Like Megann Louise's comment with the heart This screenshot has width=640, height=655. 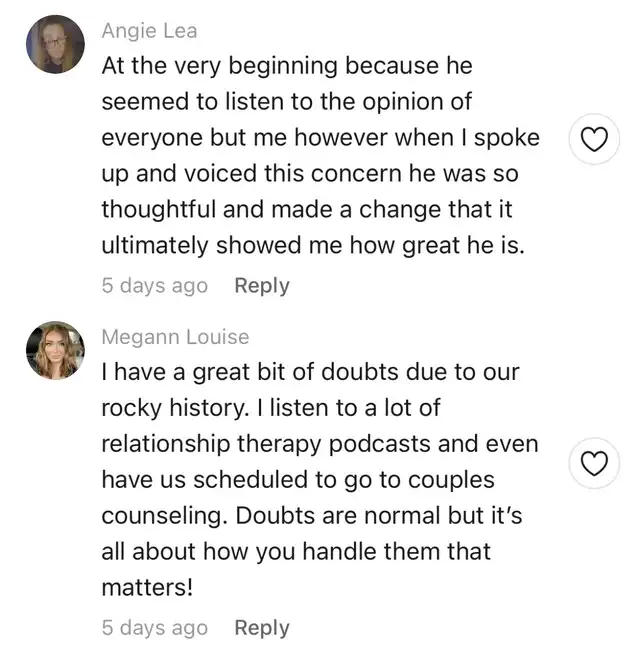(594, 463)
